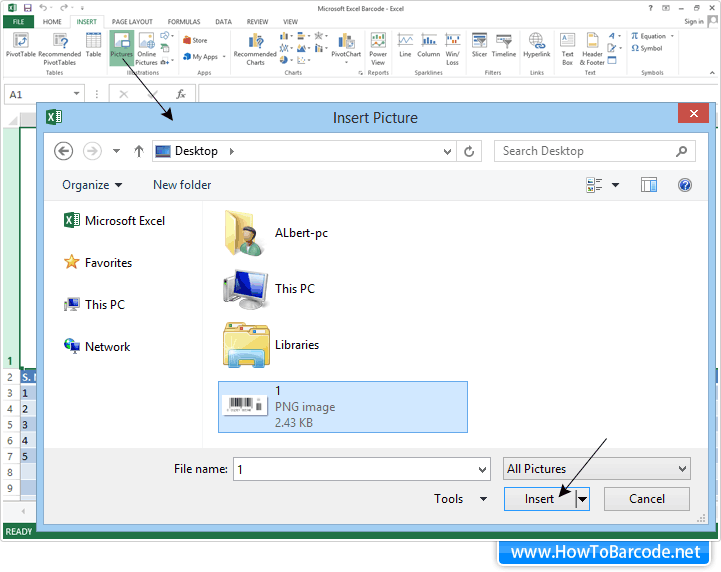Select the barcode PNG image file 1
The image size is (721, 572).
point(343,407)
